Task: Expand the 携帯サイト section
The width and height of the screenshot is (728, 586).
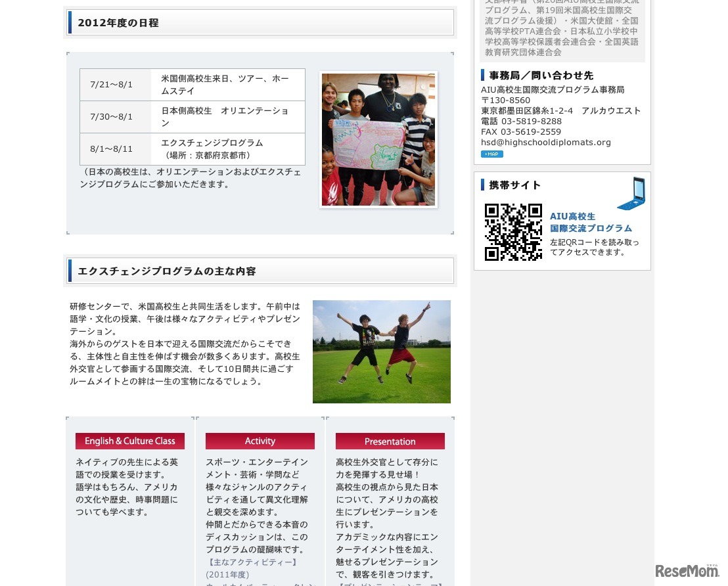Action: pyautogui.click(x=515, y=185)
